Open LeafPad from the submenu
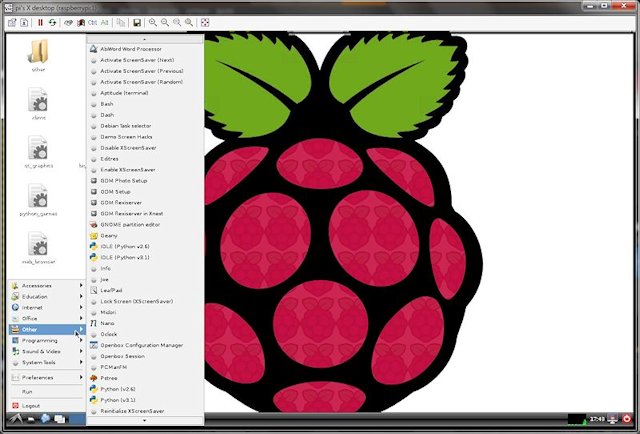Image resolution: width=640 pixels, height=434 pixels. tap(145, 290)
